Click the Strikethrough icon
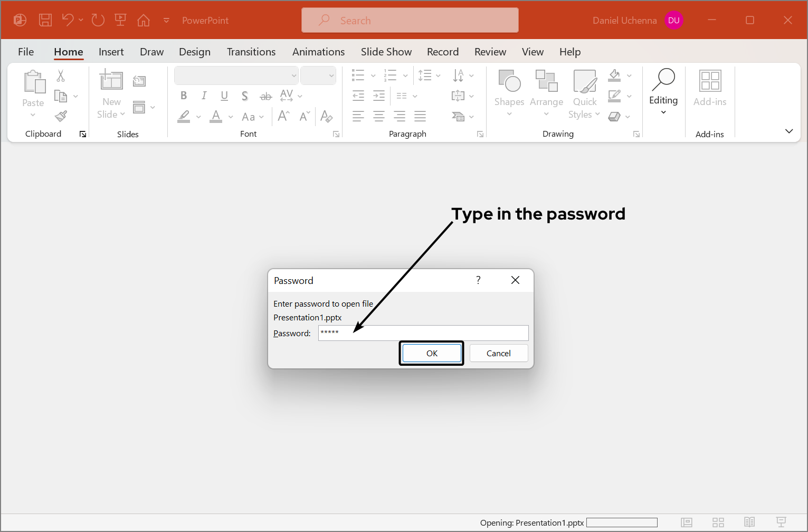 pos(265,96)
